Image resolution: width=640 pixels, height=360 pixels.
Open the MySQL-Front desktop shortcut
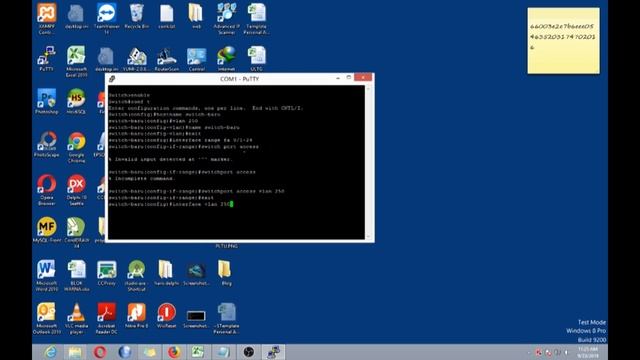pos(47,230)
